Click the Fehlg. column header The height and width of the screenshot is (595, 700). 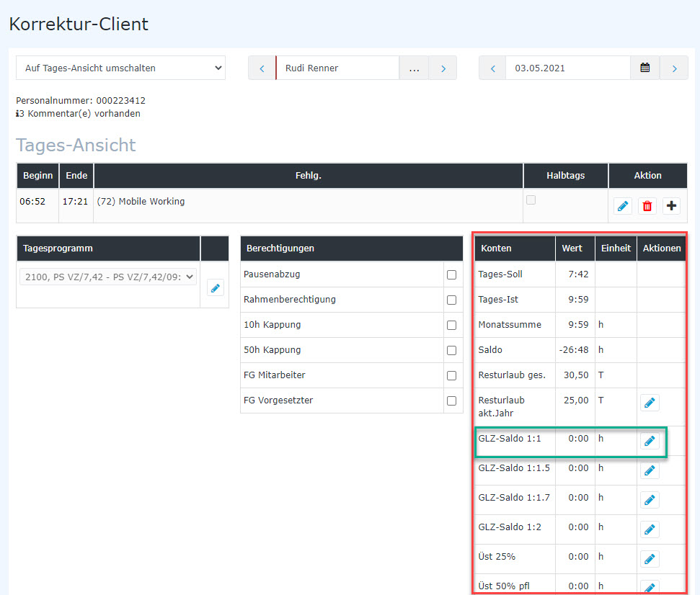click(309, 176)
